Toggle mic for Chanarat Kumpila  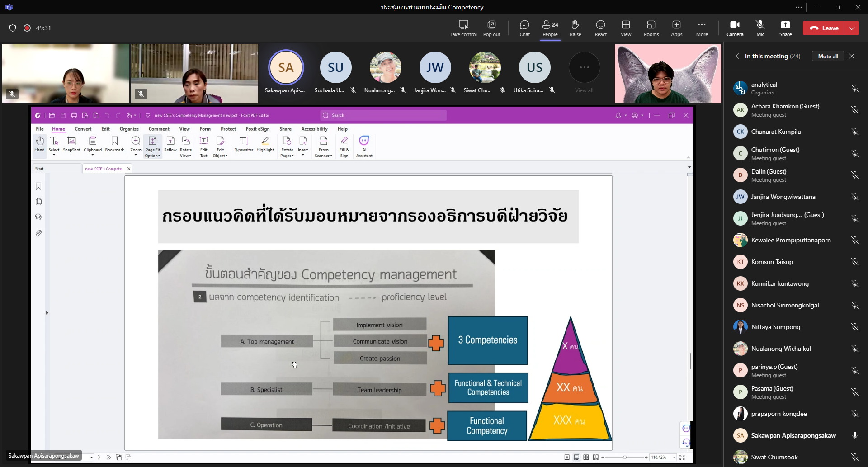(x=854, y=132)
